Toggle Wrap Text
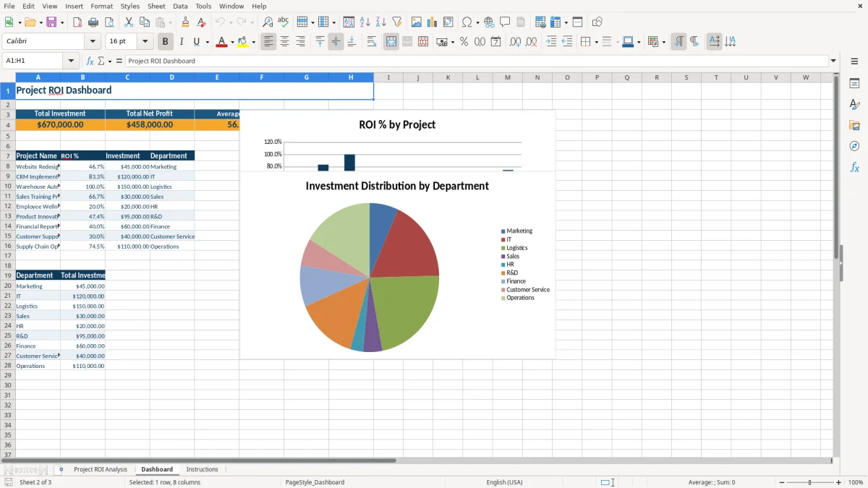This screenshot has width=868, height=488. (x=372, y=42)
